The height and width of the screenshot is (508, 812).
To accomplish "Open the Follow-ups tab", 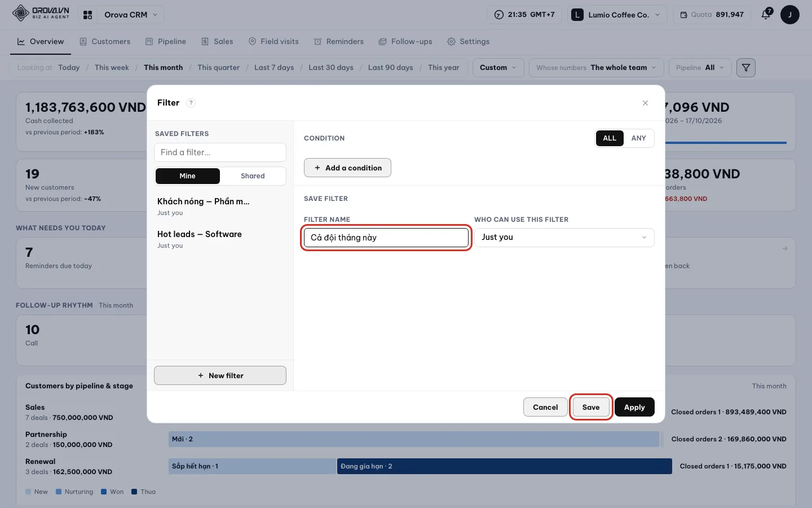I will pos(405,42).
